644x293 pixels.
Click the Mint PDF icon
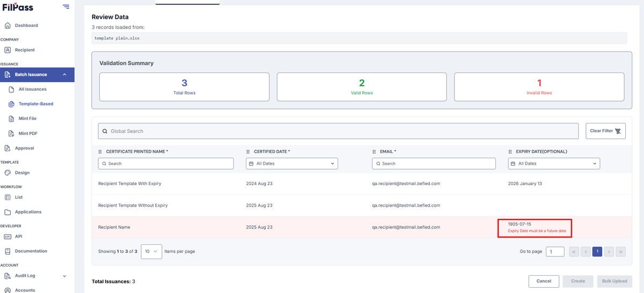[x=12, y=133]
